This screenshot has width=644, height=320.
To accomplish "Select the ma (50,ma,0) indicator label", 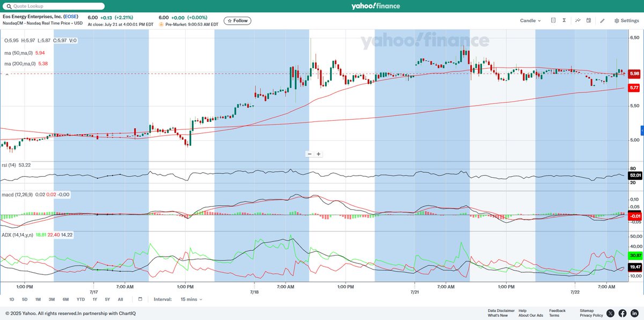I will coord(19,53).
